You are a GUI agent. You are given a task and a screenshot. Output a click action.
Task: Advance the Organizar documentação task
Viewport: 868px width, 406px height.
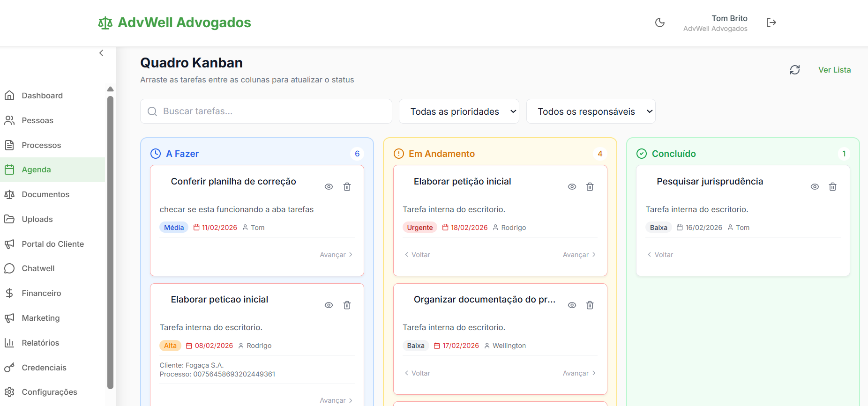(x=579, y=373)
